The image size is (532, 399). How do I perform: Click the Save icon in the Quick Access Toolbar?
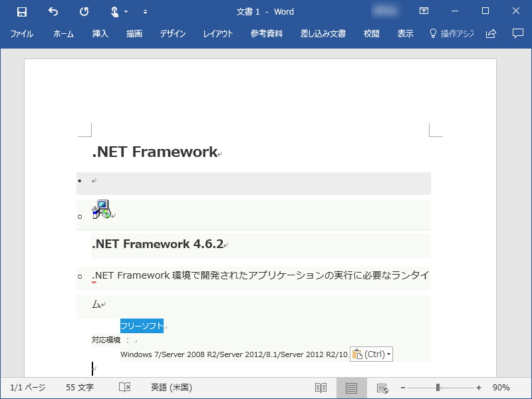(x=22, y=11)
